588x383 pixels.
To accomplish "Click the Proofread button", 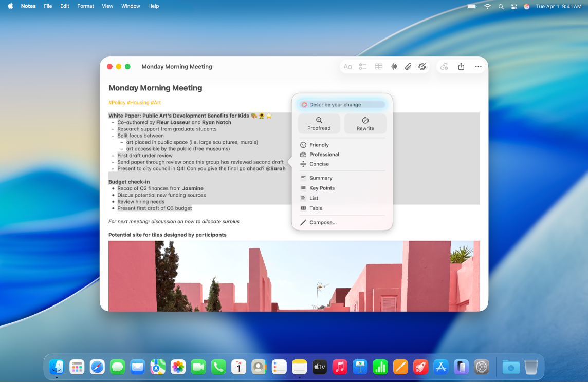I will tap(319, 123).
